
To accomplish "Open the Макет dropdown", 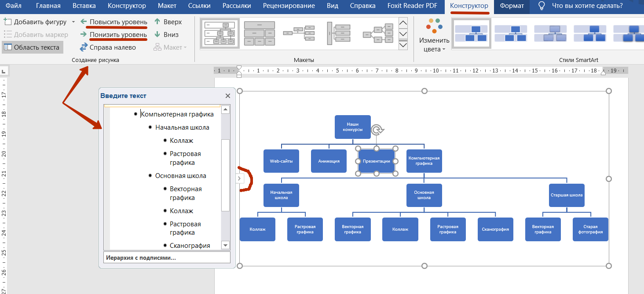I will click(170, 47).
